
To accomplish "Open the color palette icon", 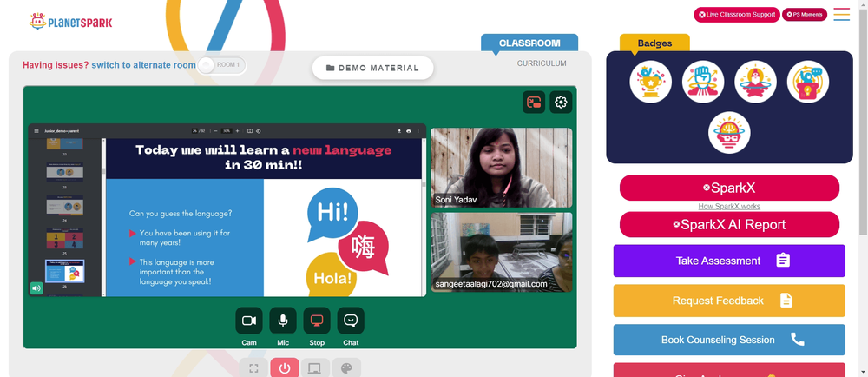I will pyautogui.click(x=346, y=368).
